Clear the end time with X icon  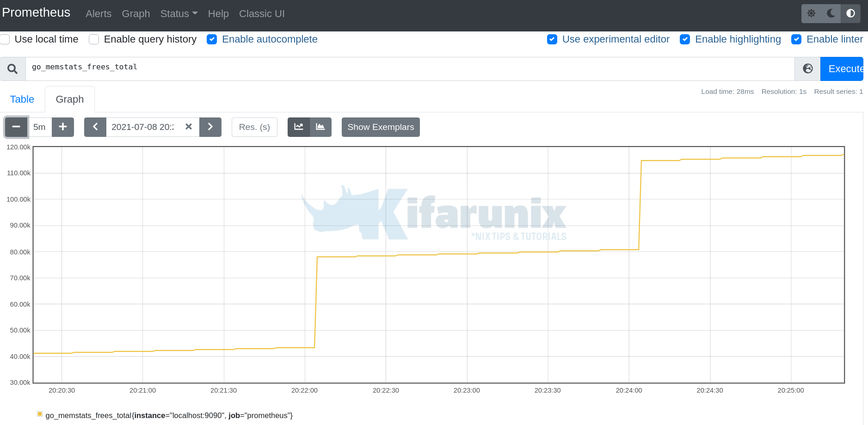coord(189,127)
